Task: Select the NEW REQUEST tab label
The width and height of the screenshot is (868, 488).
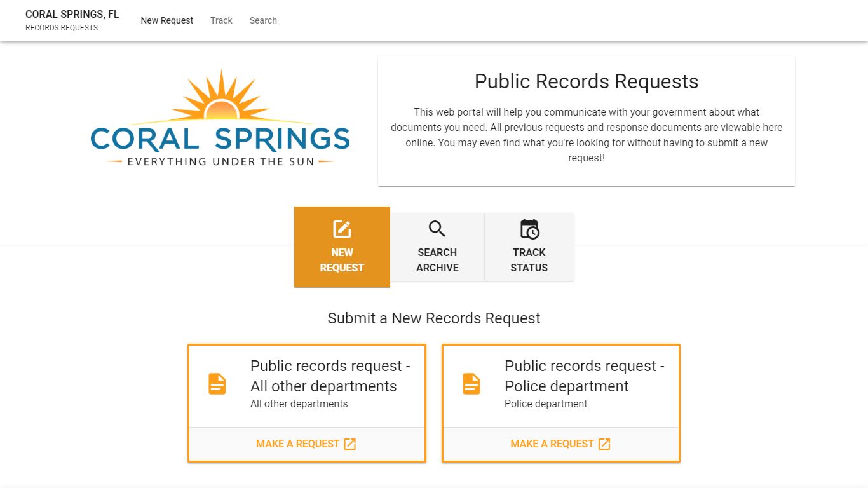Action: 342,260
